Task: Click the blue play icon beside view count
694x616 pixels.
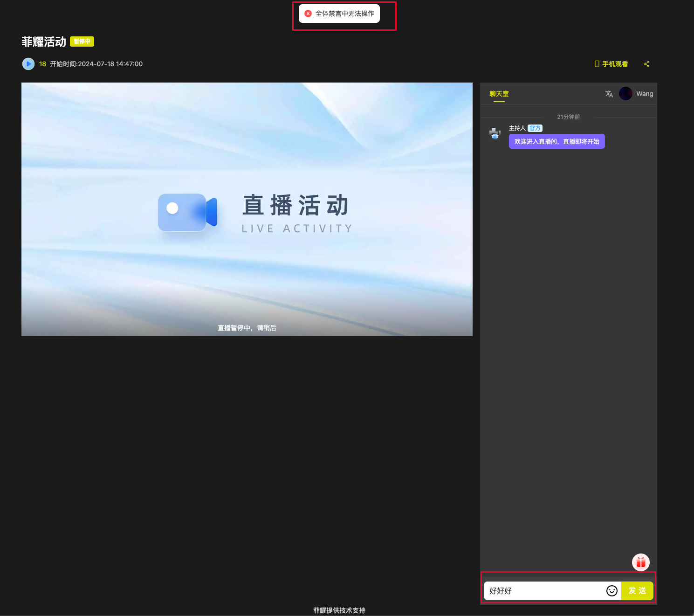Action: 28,64
